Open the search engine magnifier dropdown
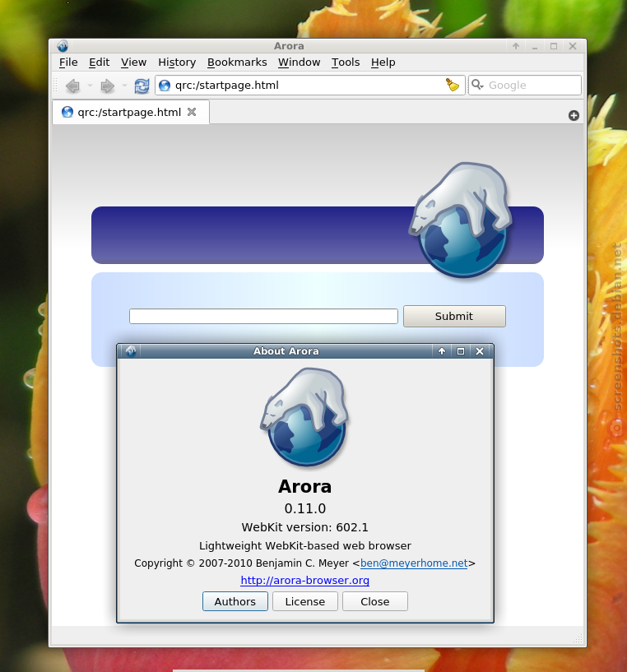This screenshot has width=627, height=672. (477, 85)
